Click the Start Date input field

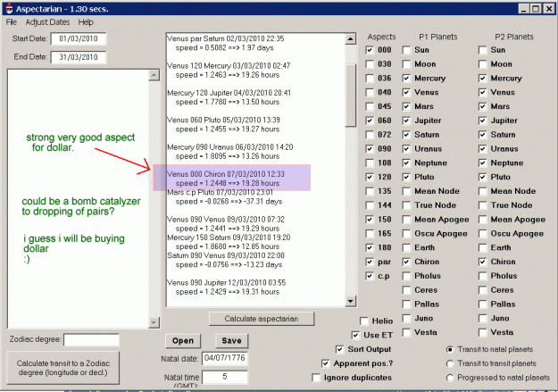pyautogui.click(x=79, y=38)
